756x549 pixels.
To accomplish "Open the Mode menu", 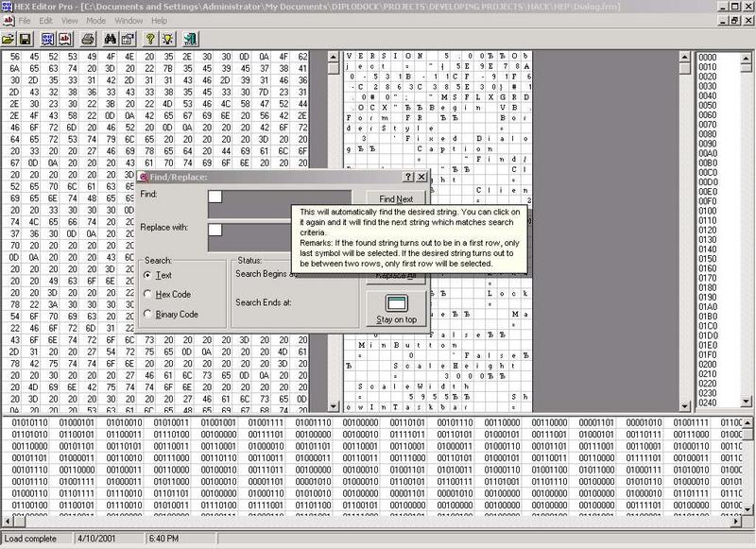I will (96, 21).
